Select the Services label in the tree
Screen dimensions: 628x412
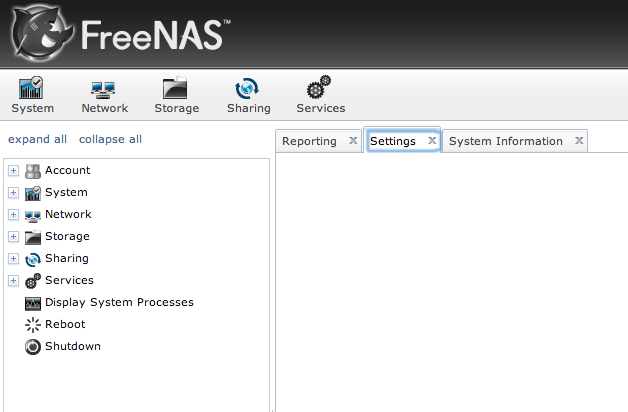[69, 280]
